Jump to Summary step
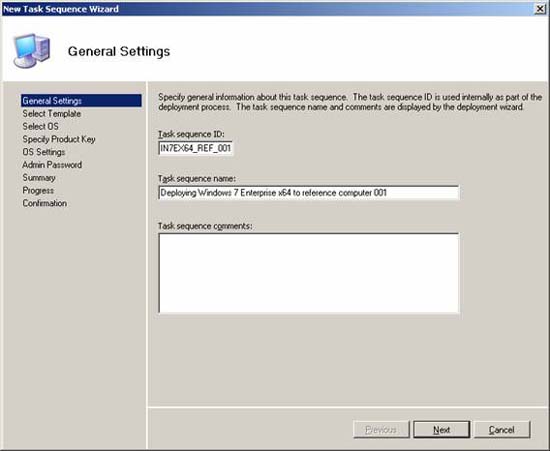The image size is (550, 451). tap(39, 177)
